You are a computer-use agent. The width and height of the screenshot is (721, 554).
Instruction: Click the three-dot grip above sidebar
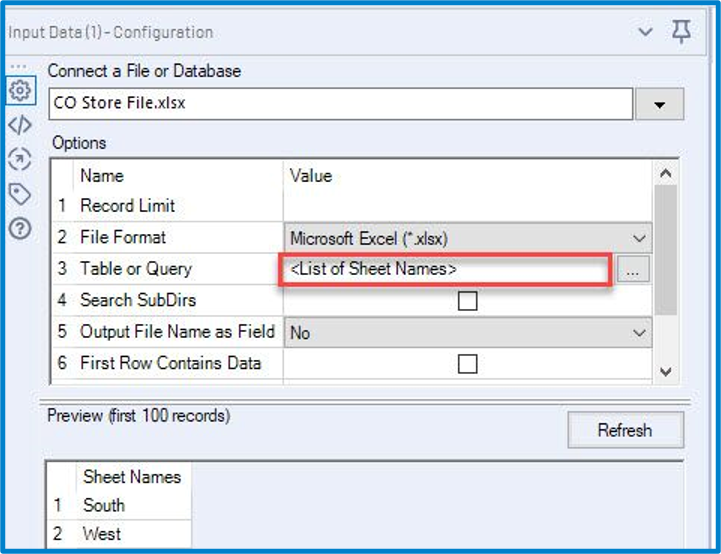pos(18,67)
